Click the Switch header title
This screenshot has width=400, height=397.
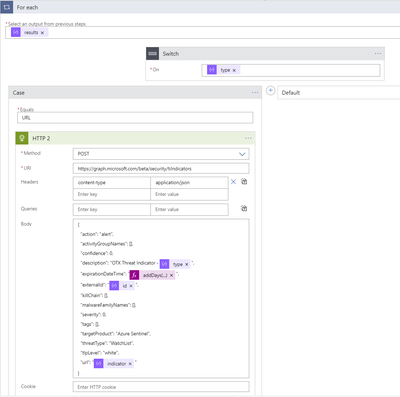pos(171,54)
